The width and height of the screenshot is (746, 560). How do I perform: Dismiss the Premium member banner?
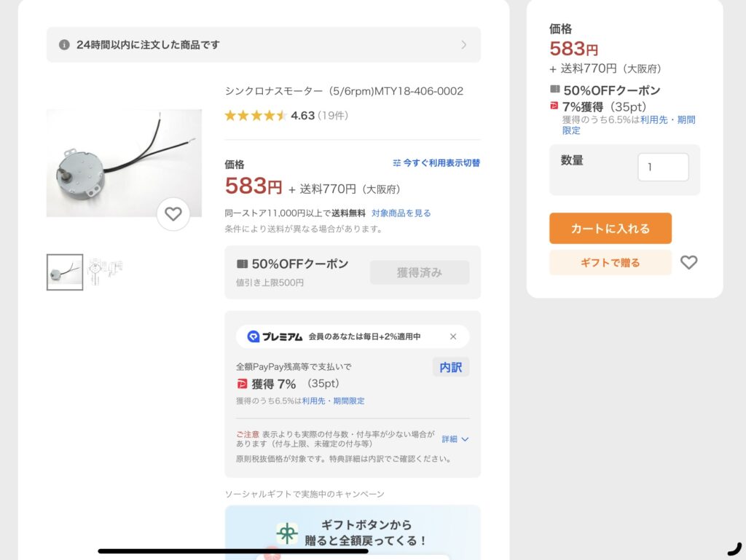tap(453, 336)
